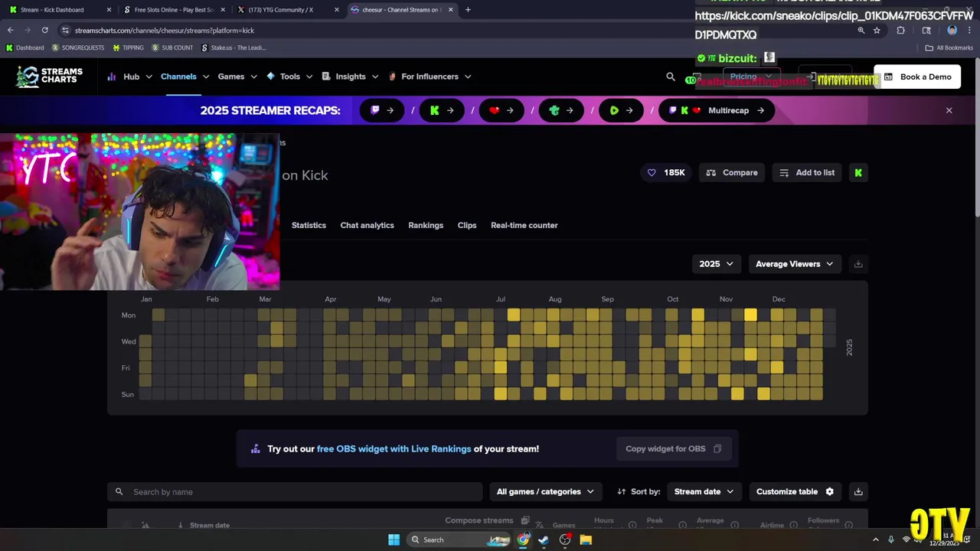Open the Kick streamer recap
980x551 pixels.
(442, 110)
